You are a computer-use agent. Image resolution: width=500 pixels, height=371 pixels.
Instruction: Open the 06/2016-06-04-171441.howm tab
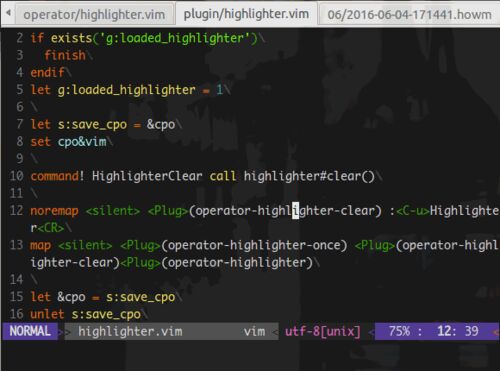tap(409, 15)
